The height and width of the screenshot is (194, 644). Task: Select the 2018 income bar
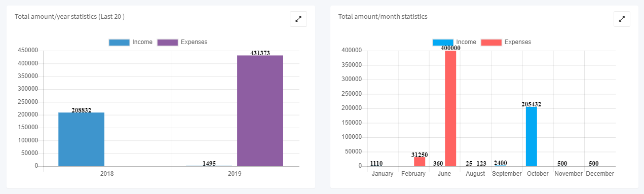tap(81, 139)
